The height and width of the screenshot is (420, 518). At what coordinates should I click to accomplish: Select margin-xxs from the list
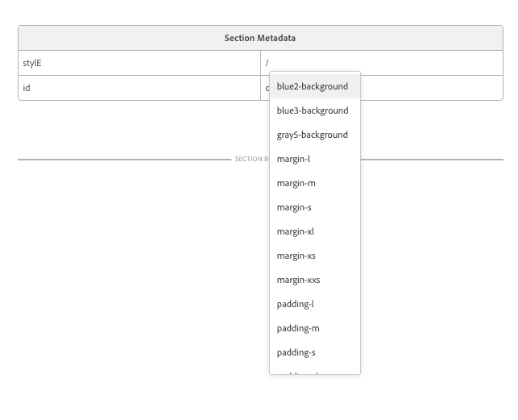tap(315, 280)
